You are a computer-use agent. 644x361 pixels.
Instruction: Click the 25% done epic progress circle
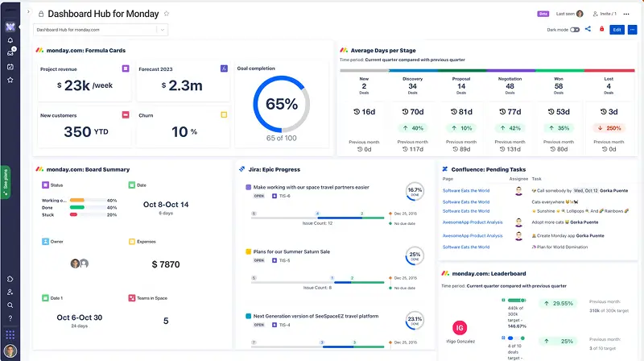[x=415, y=255]
